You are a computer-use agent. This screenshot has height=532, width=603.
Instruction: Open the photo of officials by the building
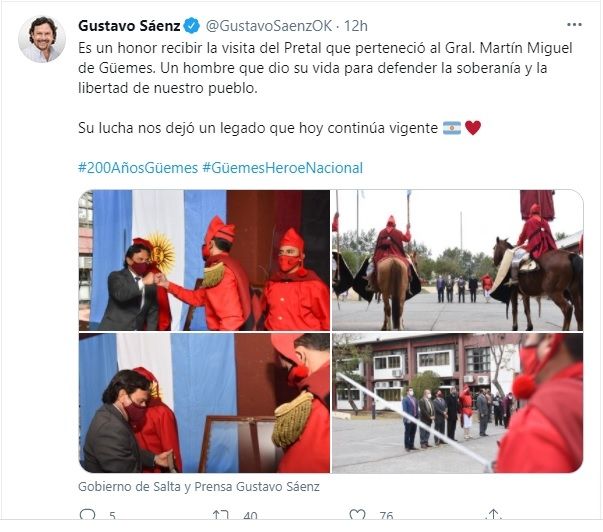[458, 403]
